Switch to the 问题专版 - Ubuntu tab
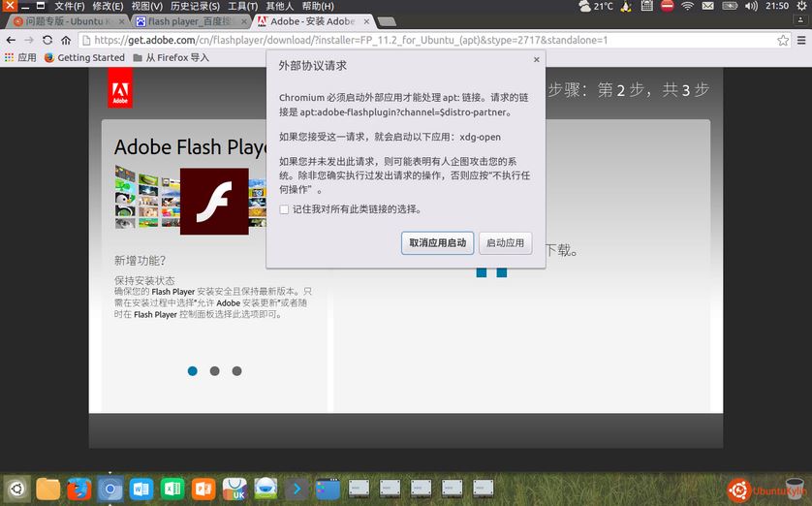812x506 pixels. (67, 21)
